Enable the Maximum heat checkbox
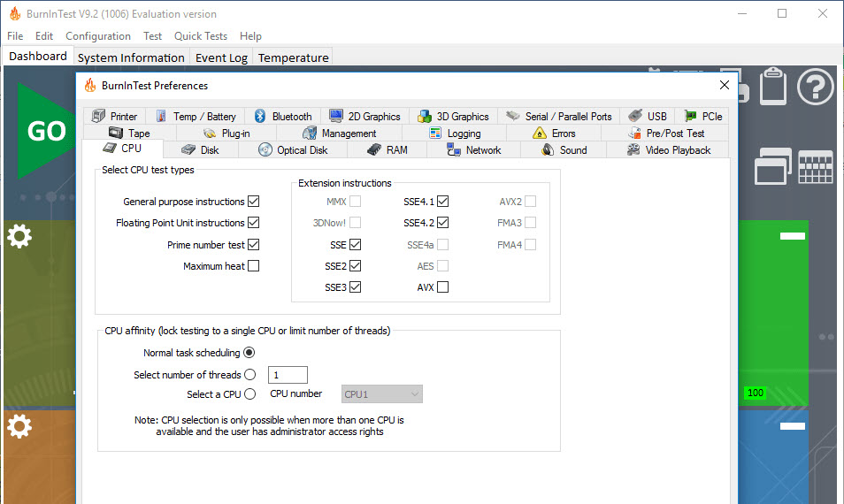 coord(254,266)
